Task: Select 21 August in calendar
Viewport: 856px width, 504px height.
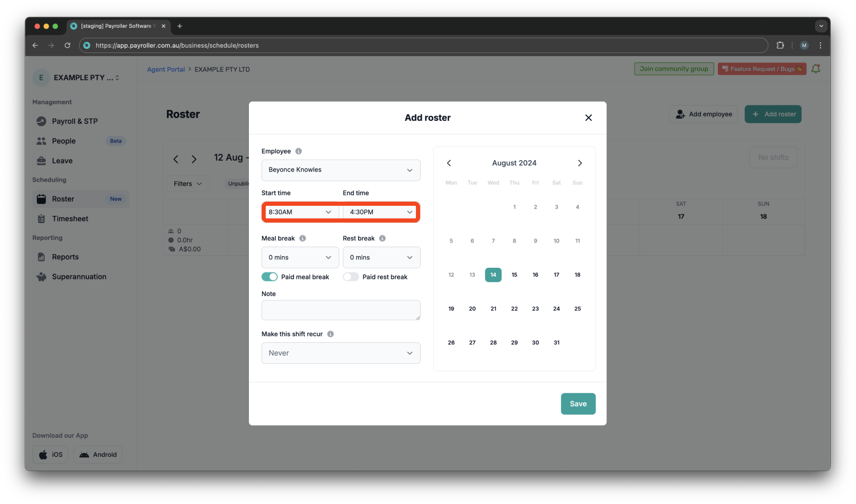Action: point(493,309)
